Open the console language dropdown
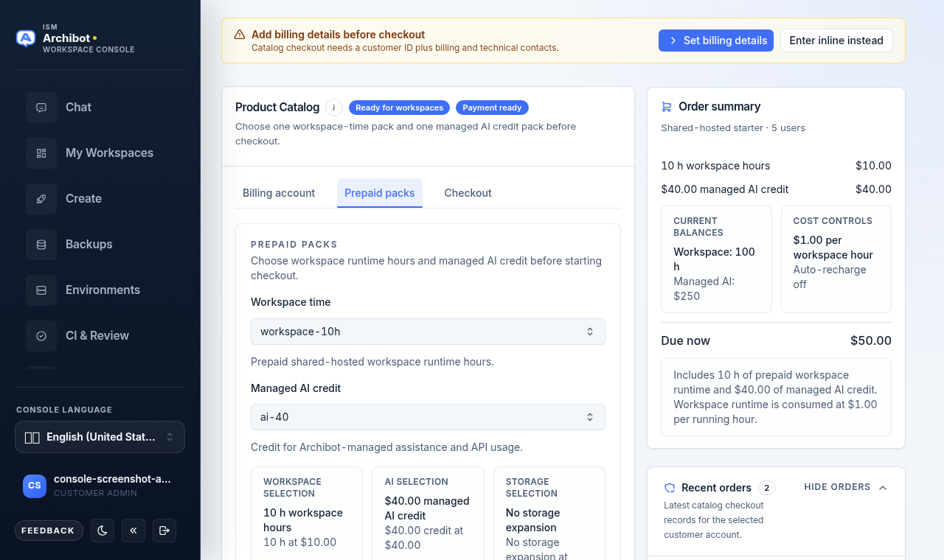 coord(100,437)
